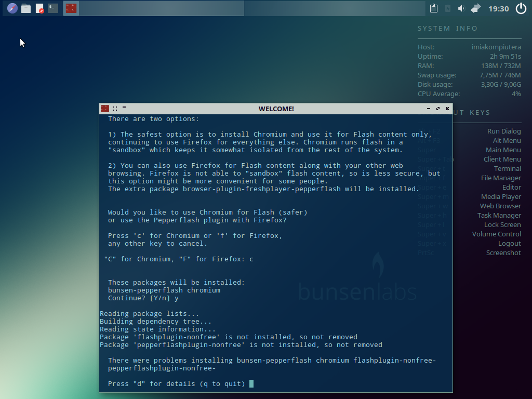Image resolution: width=532 pixels, height=399 pixels.
Task: Open the text editor panel launcher
Action: point(39,8)
